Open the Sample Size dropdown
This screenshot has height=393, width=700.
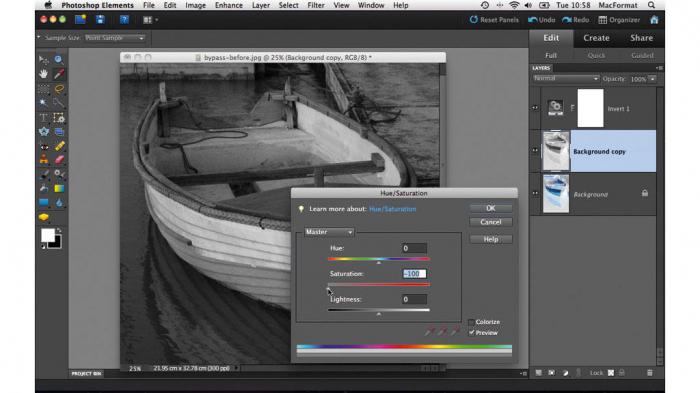pos(115,38)
